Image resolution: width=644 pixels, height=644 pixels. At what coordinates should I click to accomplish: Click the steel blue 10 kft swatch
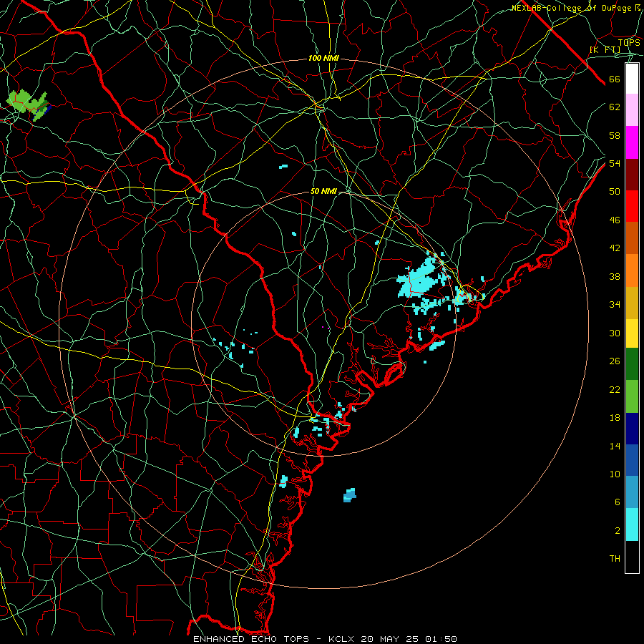coord(632,492)
